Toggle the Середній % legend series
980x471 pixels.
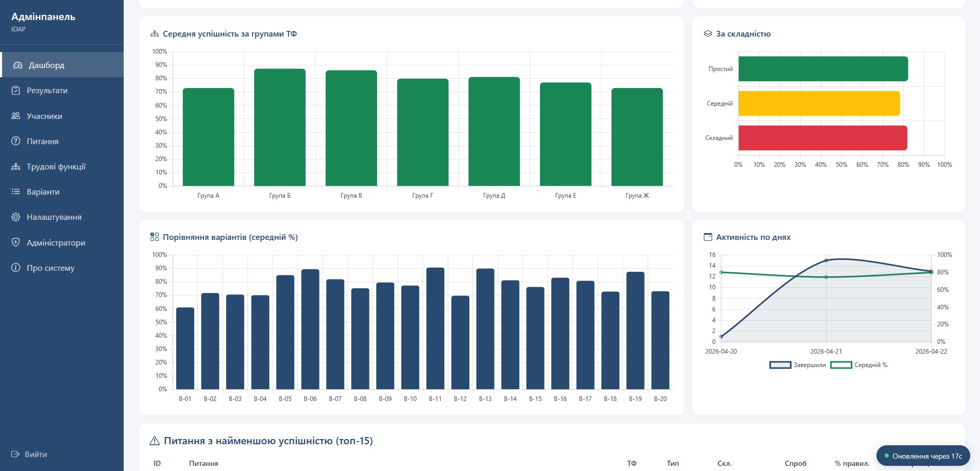point(859,365)
